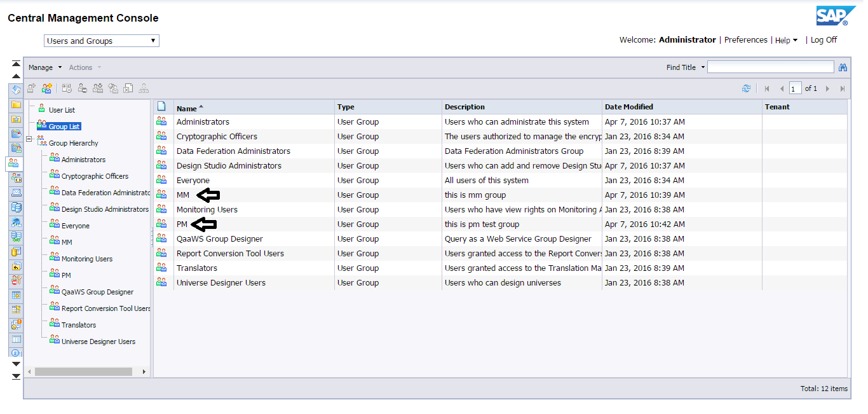Refresh the group list
The image size is (868, 414).
coord(746,88)
